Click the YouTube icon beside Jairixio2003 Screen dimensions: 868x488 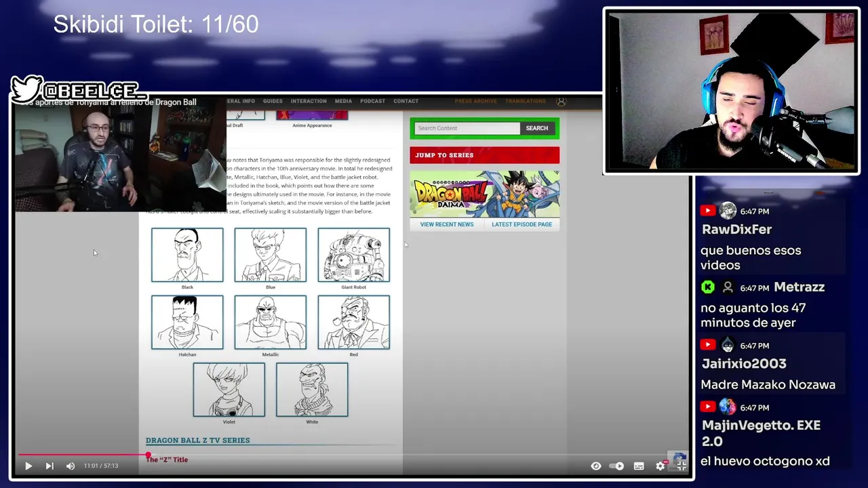click(x=707, y=345)
